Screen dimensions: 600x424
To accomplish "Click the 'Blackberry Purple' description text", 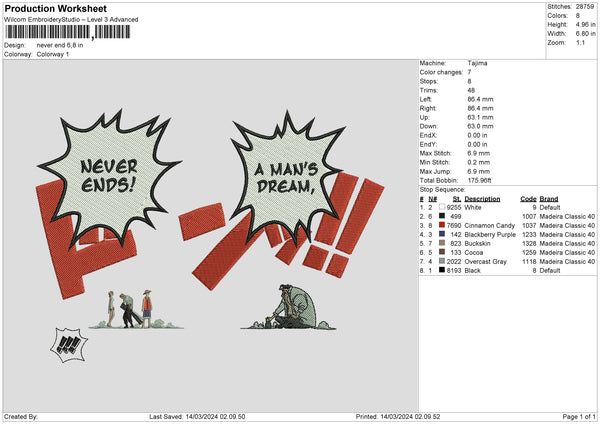I will click(x=490, y=234).
